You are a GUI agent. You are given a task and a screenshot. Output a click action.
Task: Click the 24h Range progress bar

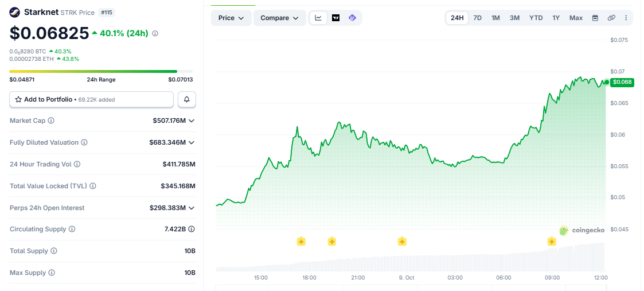point(101,72)
